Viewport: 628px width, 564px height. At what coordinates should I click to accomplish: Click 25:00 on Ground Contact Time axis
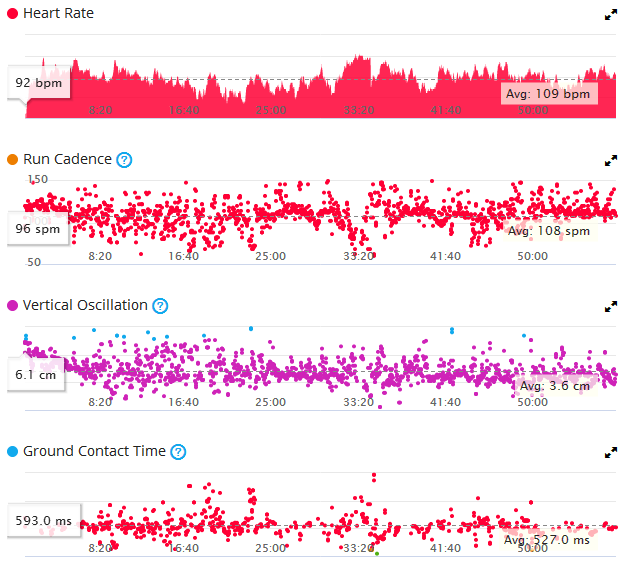click(x=271, y=548)
